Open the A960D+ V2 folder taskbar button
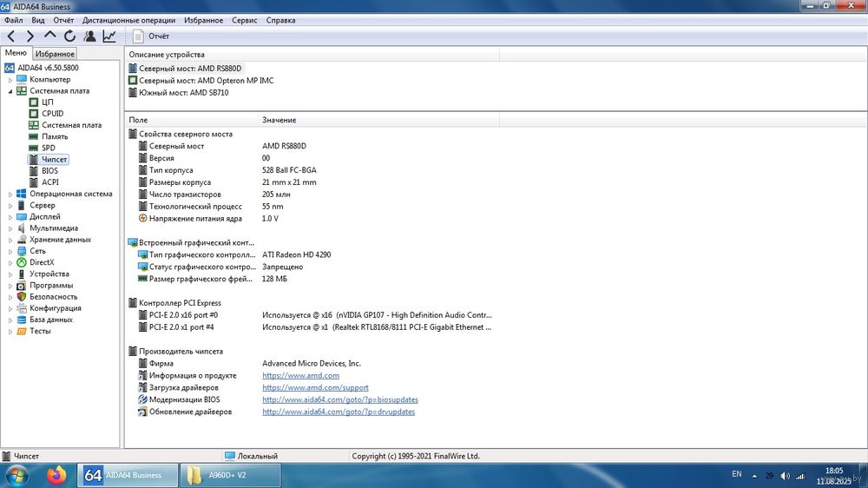The image size is (868, 488). pyautogui.click(x=230, y=475)
